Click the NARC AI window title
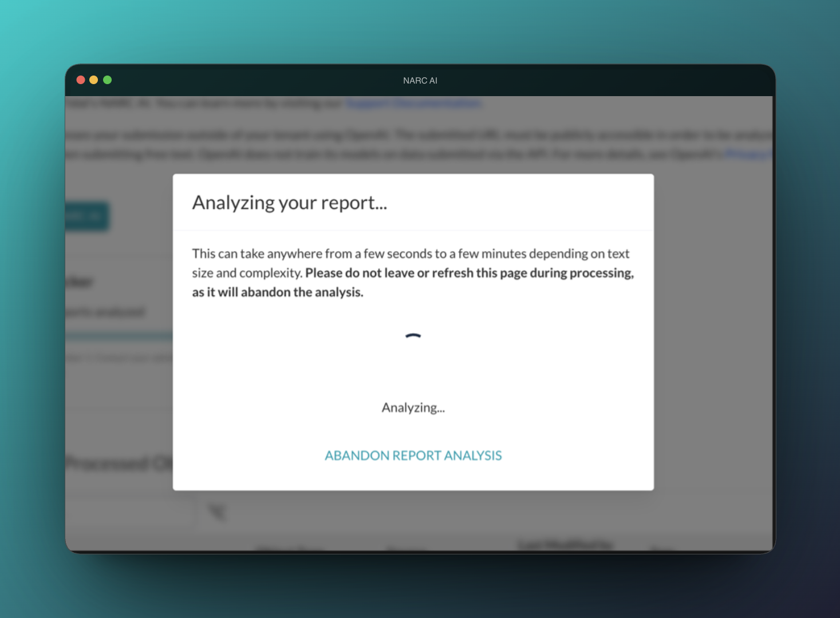Image resolution: width=840 pixels, height=618 pixels. tap(420, 81)
